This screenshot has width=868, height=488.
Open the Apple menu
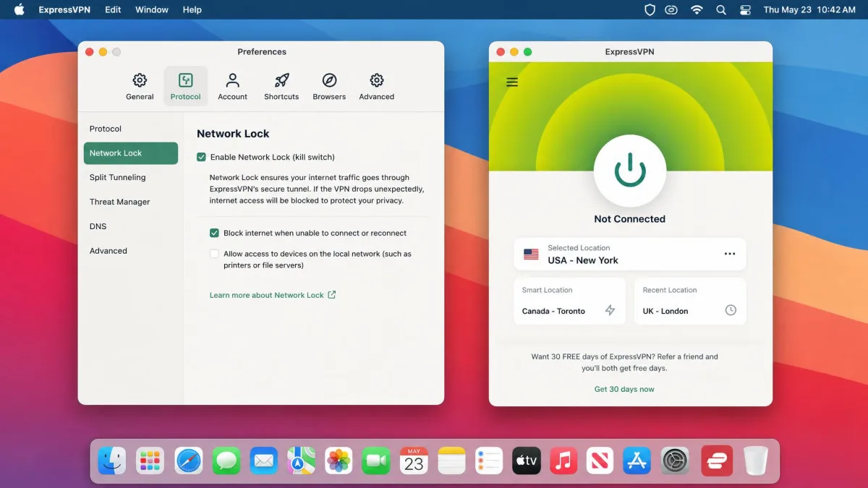coord(20,9)
